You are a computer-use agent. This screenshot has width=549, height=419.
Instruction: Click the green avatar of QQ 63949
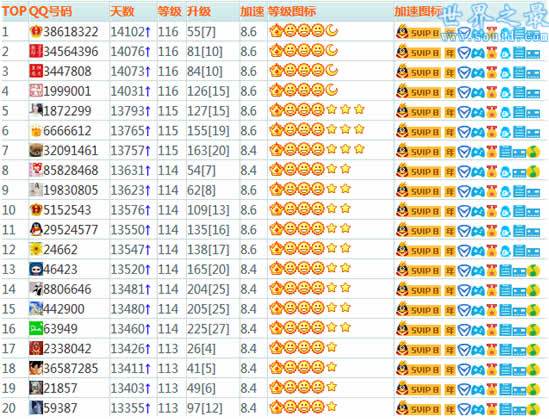coord(36,329)
